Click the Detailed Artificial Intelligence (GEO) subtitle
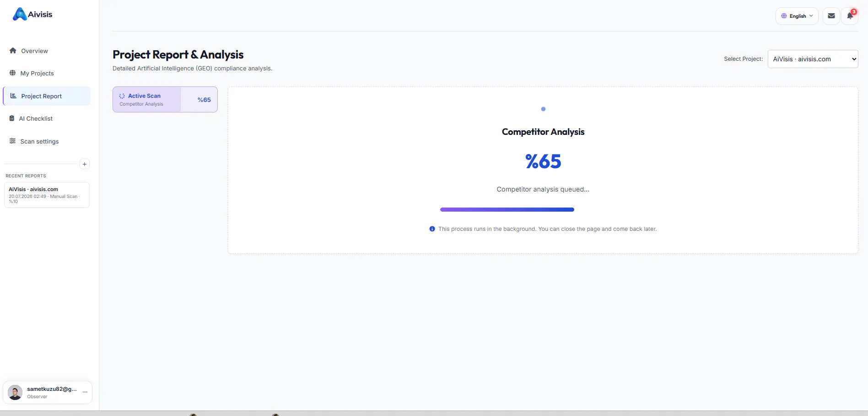This screenshot has height=416, width=868. [192, 69]
